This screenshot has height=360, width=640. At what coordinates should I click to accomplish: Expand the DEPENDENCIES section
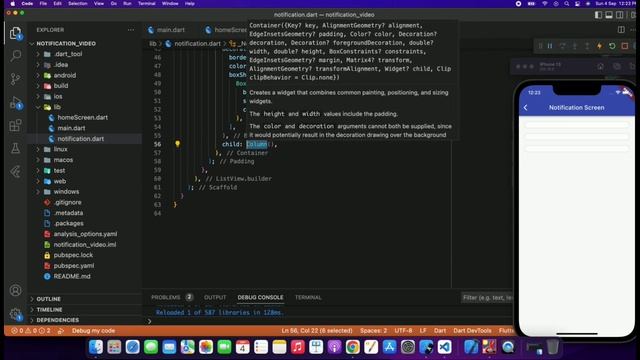point(58,320)
